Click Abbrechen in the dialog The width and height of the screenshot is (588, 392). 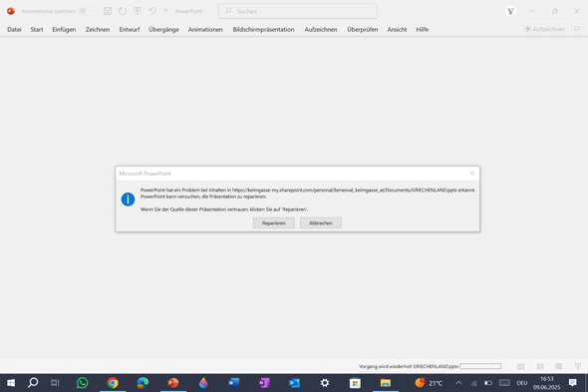pos(321,223)
